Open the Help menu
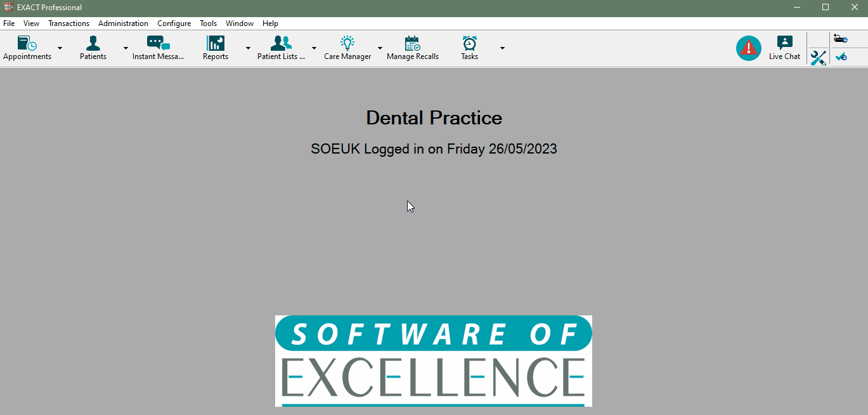Screen dimensions: 868x415 tap(270, 23)
